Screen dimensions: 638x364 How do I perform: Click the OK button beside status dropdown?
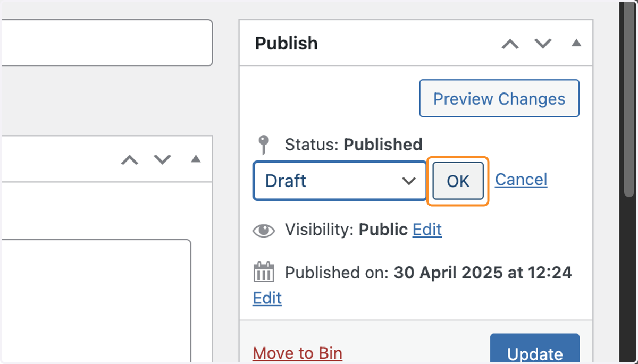tap(458, 181)
